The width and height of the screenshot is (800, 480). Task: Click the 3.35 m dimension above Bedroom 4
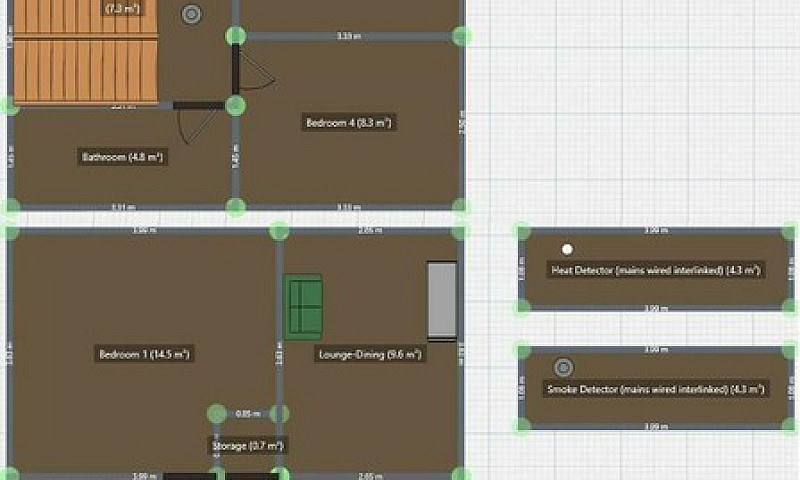[x=349, y=36]
